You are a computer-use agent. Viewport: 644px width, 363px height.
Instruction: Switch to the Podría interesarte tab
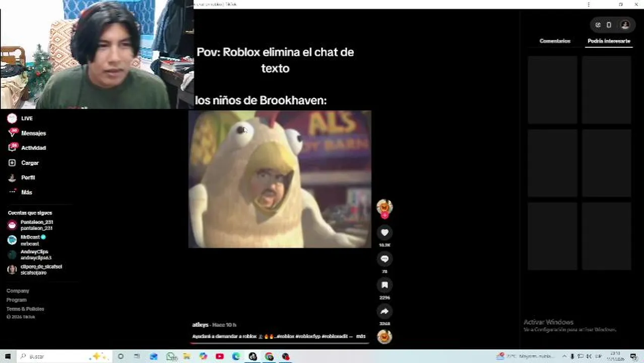click(609, 41)
